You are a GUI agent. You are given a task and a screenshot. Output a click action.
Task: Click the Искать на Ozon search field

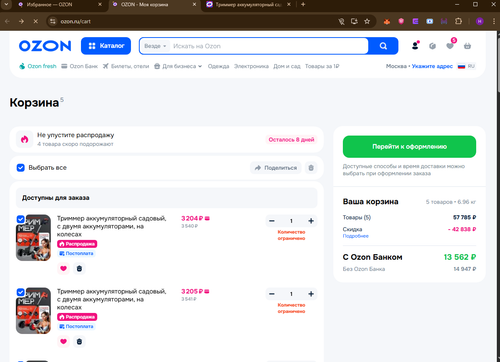(270, 46)
